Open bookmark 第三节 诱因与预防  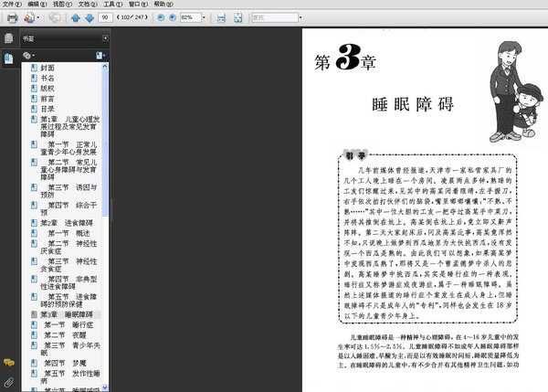(68, 191)
